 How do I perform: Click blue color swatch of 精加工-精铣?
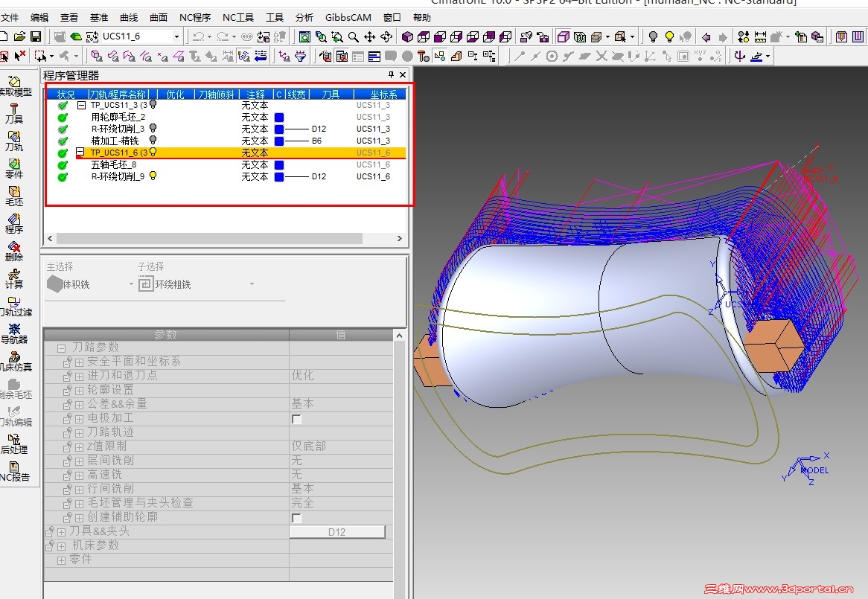pos(279,141)
